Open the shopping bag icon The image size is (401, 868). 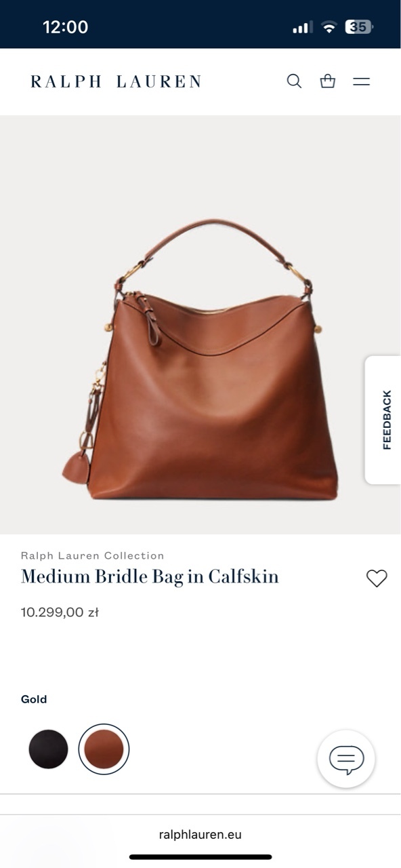328,81
